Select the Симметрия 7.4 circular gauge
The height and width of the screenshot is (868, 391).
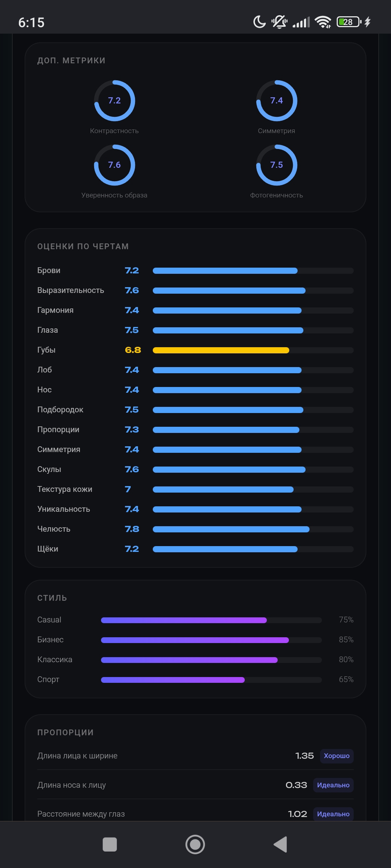(x=277, y=101)
